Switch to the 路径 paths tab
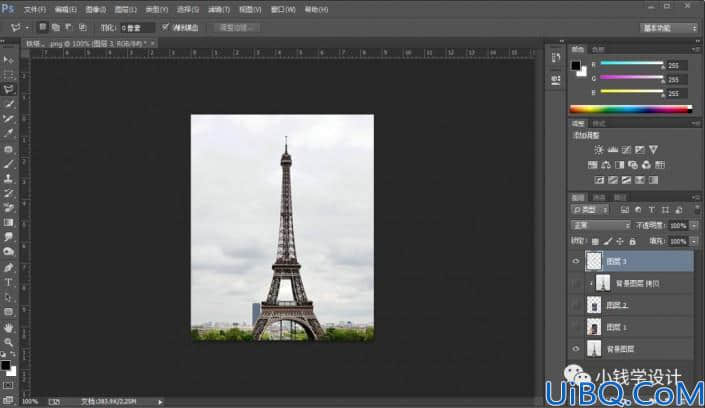705x408 pixels. pyautogui.click(x=620, y=197)
